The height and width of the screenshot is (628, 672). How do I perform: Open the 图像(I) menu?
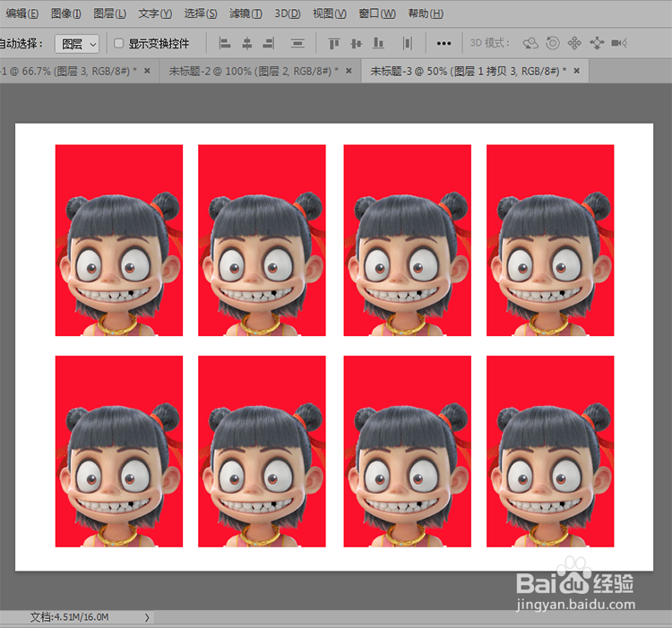pos(66,13)
